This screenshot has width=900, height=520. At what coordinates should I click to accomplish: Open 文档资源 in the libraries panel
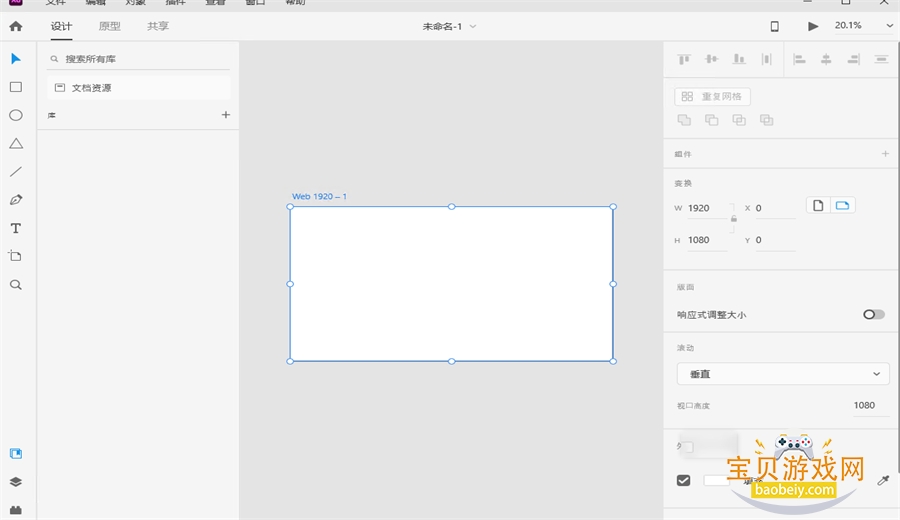[138, 88]
